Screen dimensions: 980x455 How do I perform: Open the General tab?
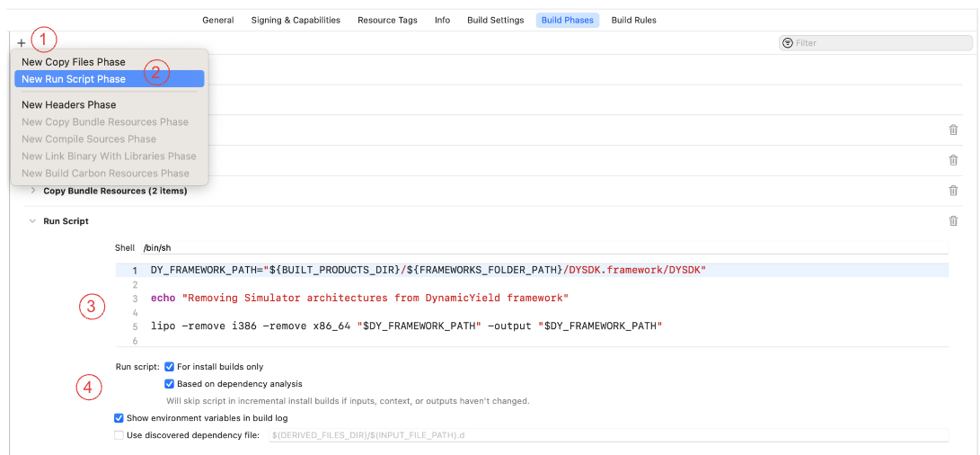[218, 20]
